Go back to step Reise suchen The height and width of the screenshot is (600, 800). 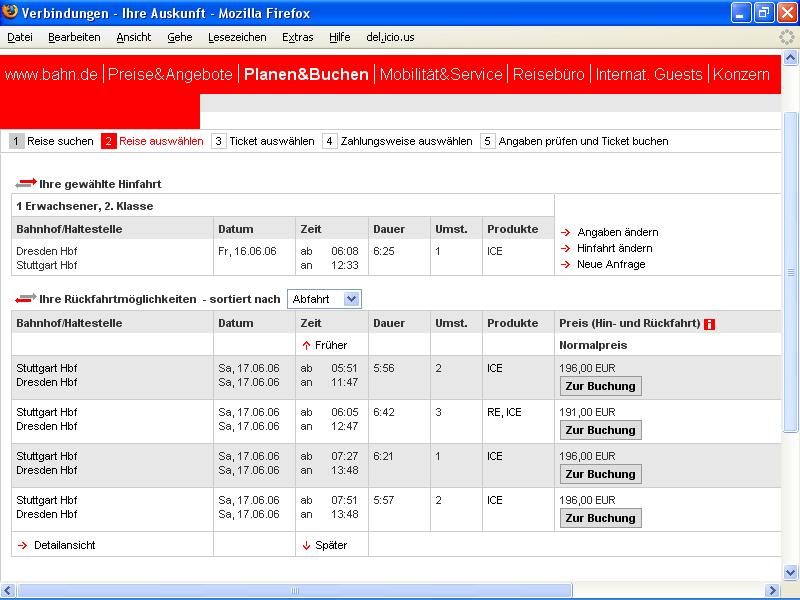tap(60, 141)
